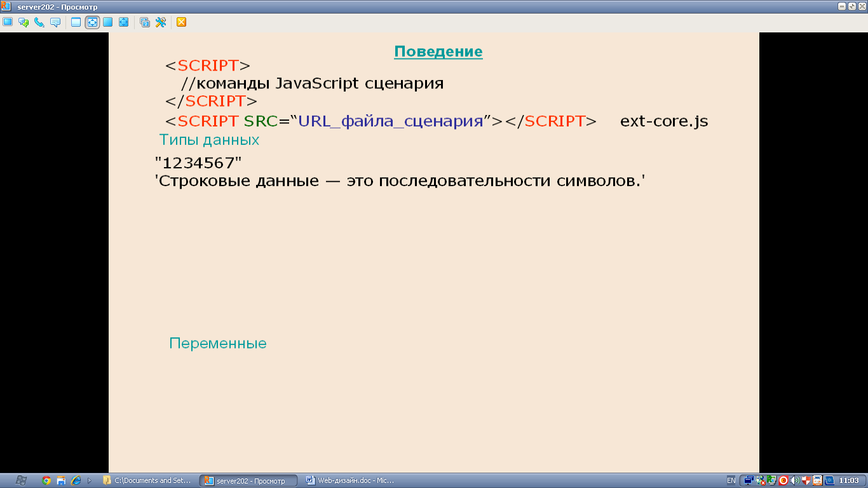Click the green R remote tray icon
This screenshot has height=488, width=868.
pyautogui.click(x=771, y=480)
